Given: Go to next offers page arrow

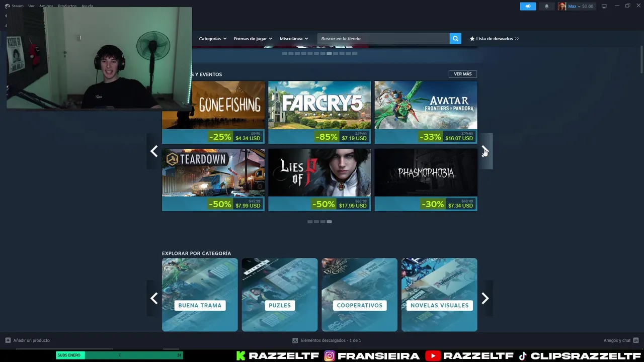Looking at the screenshot, I should click(485, 151).
